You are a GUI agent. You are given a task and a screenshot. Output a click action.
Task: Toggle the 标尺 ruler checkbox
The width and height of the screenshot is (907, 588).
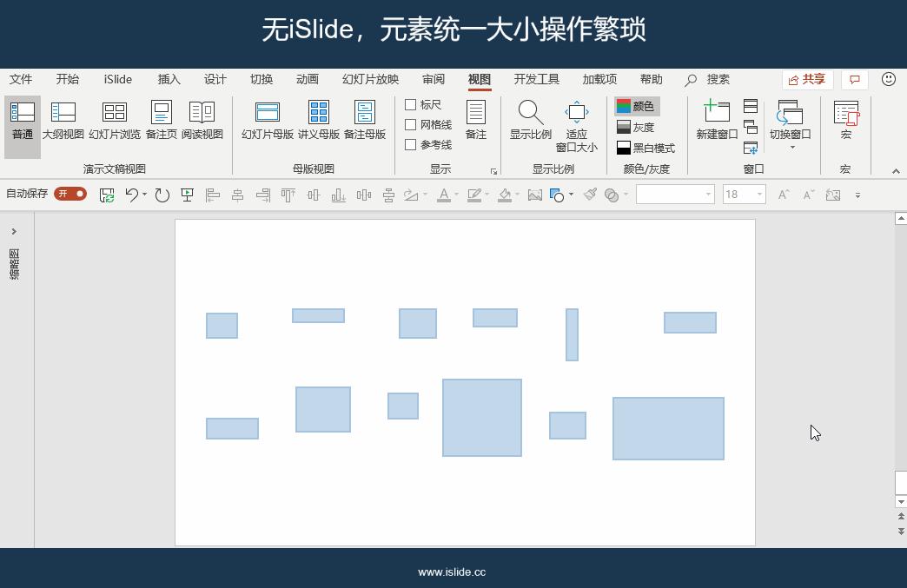coord(411,104)
